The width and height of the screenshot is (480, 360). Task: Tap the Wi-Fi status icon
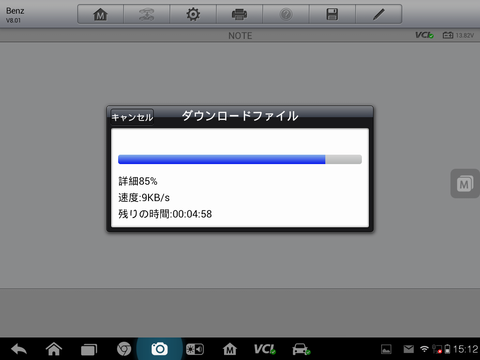[424, 349]
